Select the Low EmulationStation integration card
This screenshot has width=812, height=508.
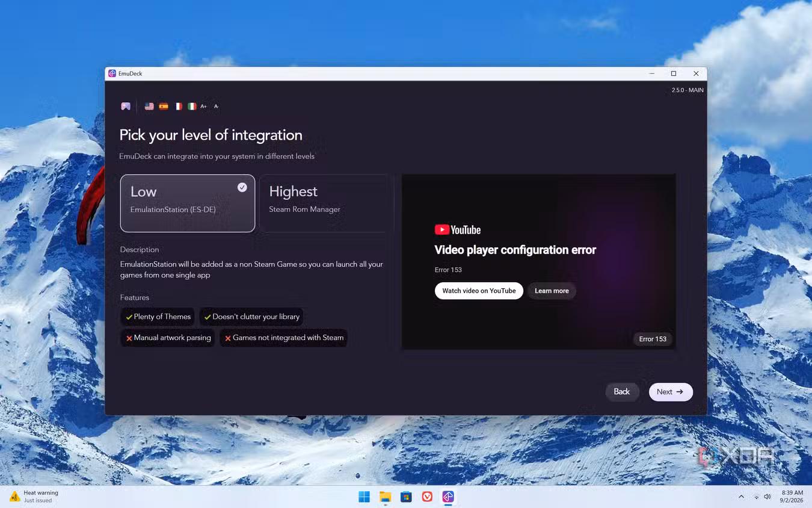coord(188,203)
